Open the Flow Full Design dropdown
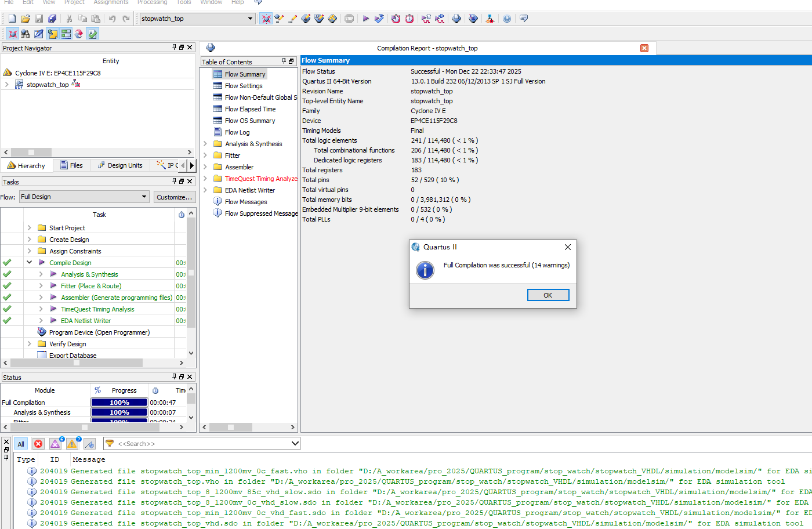Viewport: 812px width, 529px height. [144, 197]
